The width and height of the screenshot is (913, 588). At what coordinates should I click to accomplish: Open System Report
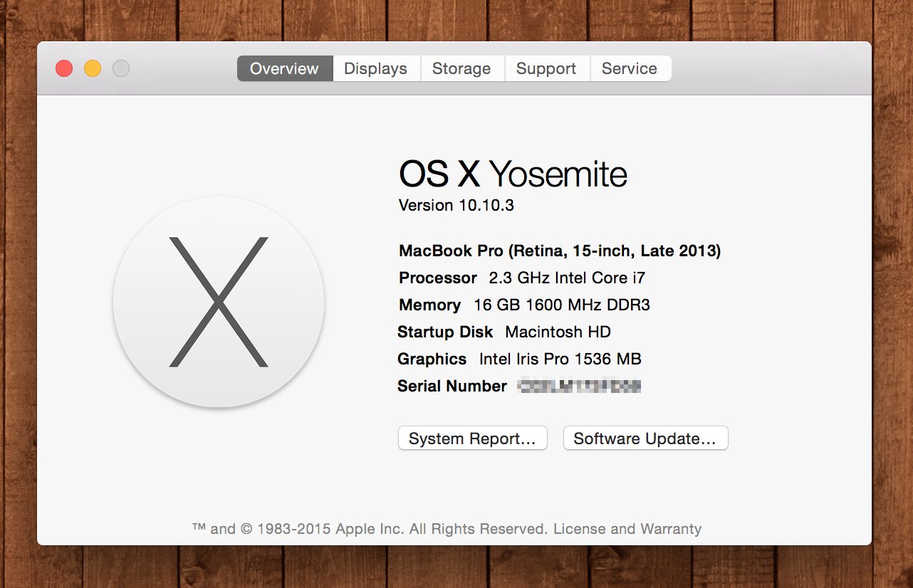(472, 439)
